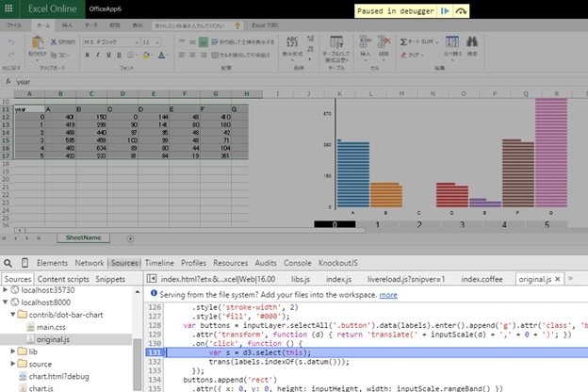This screenshot has width=588, height=392.
Task: Open the File ribbon tab
Action: coord(14,25)
